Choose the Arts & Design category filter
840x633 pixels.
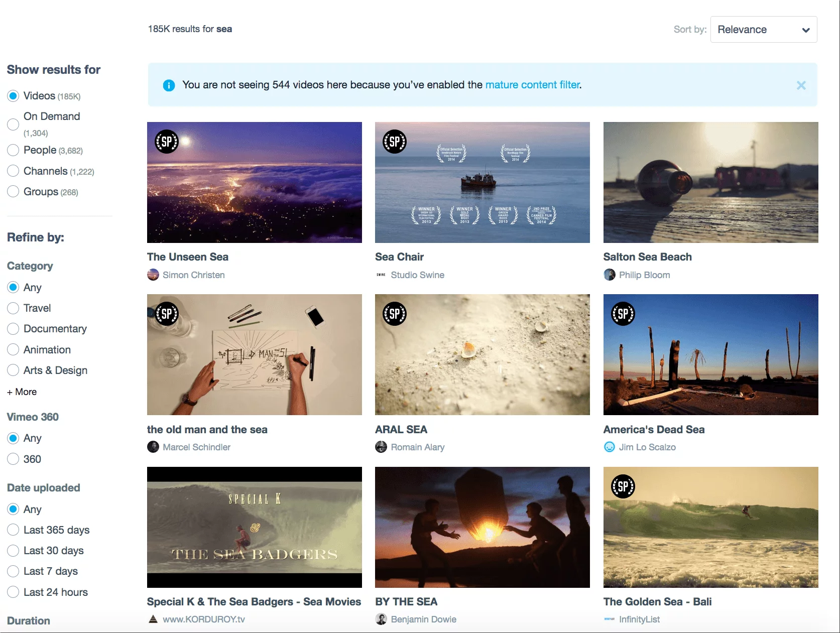[13, 370]
